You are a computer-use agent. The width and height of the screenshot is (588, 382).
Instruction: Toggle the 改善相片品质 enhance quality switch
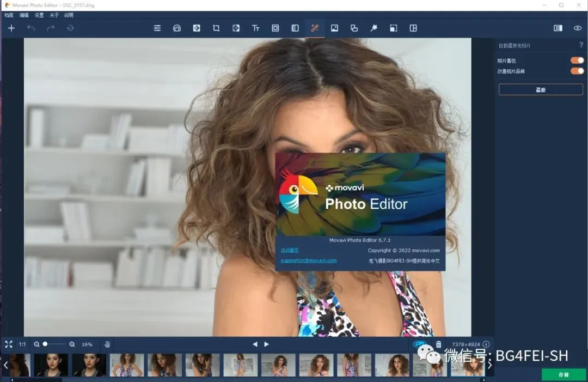577,71
